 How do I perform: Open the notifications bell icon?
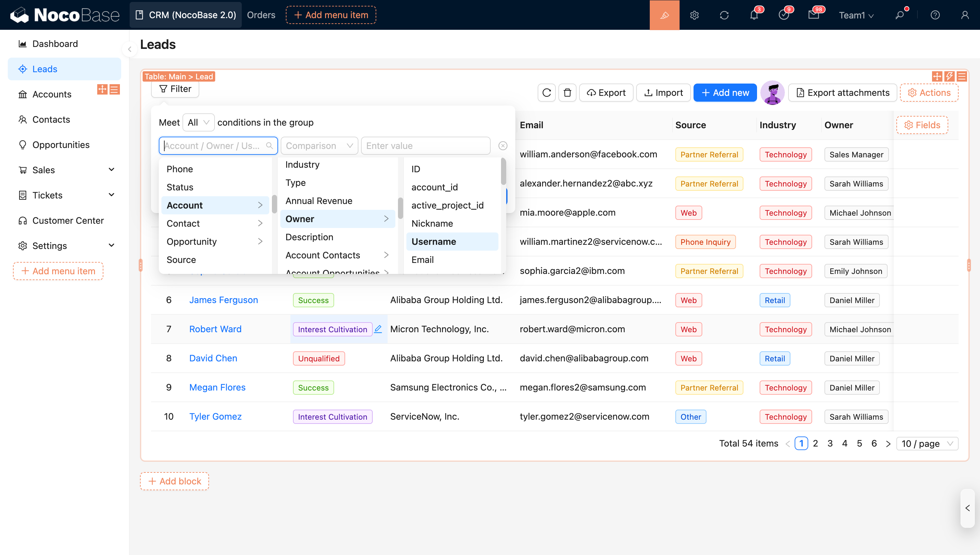coord(754,15)
